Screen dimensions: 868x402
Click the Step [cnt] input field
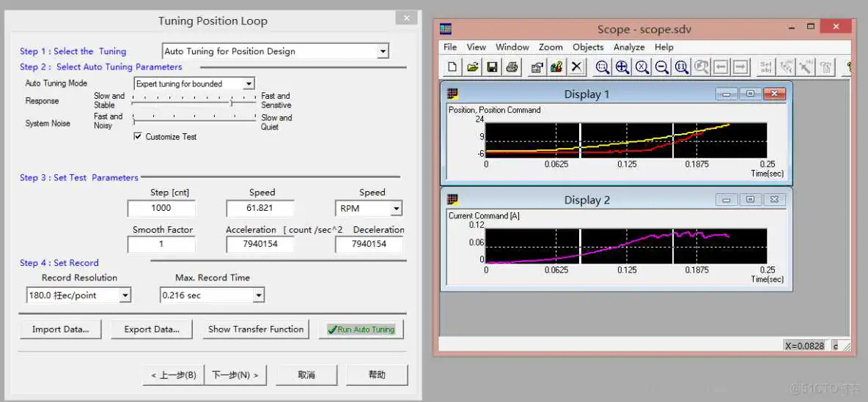pos(161,208)
